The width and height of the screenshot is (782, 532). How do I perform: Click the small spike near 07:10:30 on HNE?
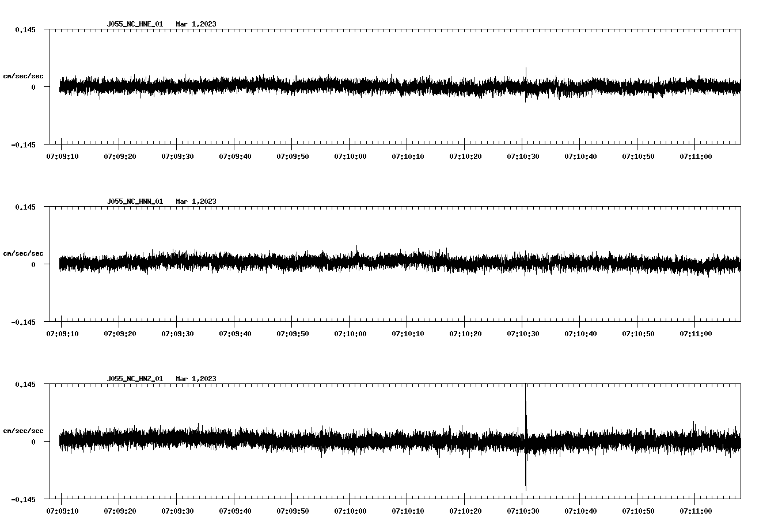coord(526,72)
